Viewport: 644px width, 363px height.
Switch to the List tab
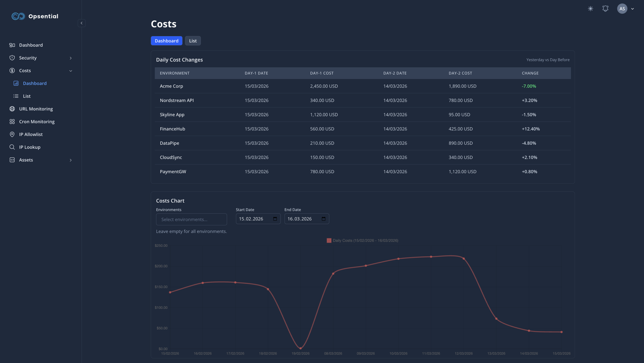coord(193,41)
